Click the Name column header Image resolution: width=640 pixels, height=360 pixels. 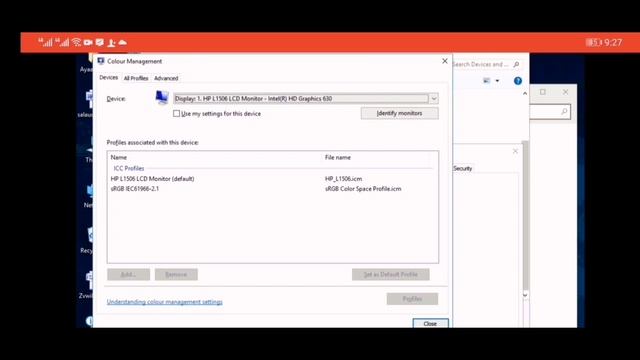pyautogui.click(x=119, y=157)
